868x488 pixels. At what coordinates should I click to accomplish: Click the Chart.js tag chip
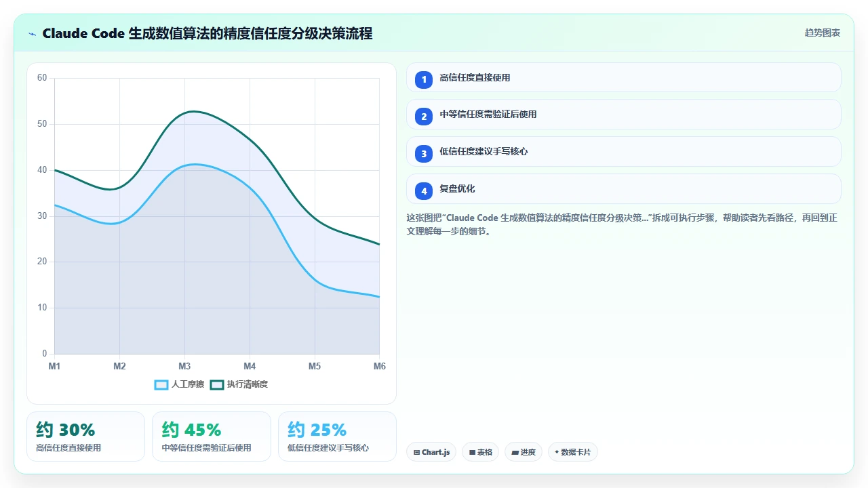[x=431, y=452]
